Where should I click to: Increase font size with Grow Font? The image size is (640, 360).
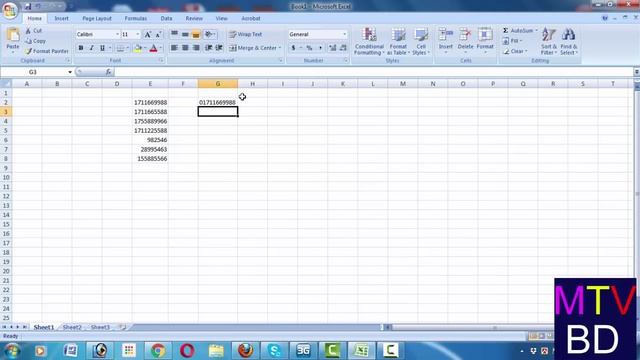148,35
